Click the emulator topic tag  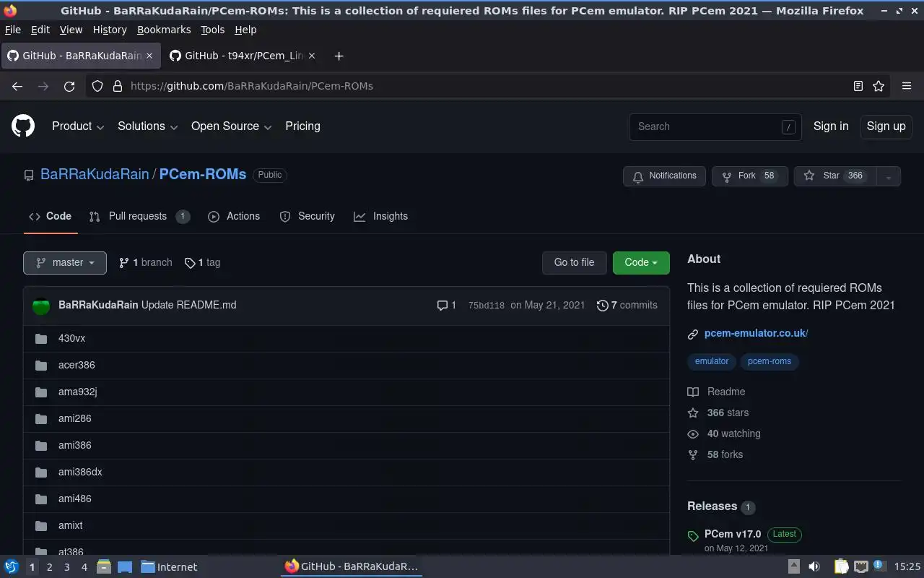[712, 361]
